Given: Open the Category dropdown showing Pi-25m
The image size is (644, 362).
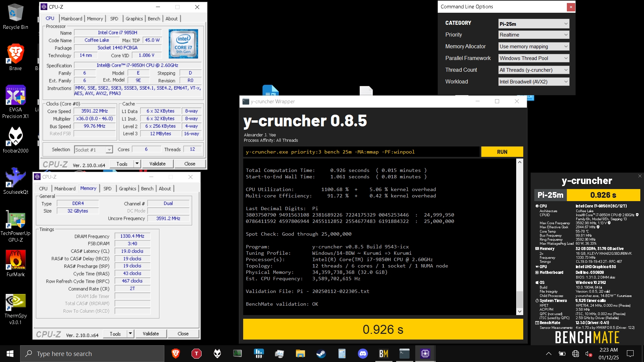Looking at the screenshot, I should tap(534, 24).
